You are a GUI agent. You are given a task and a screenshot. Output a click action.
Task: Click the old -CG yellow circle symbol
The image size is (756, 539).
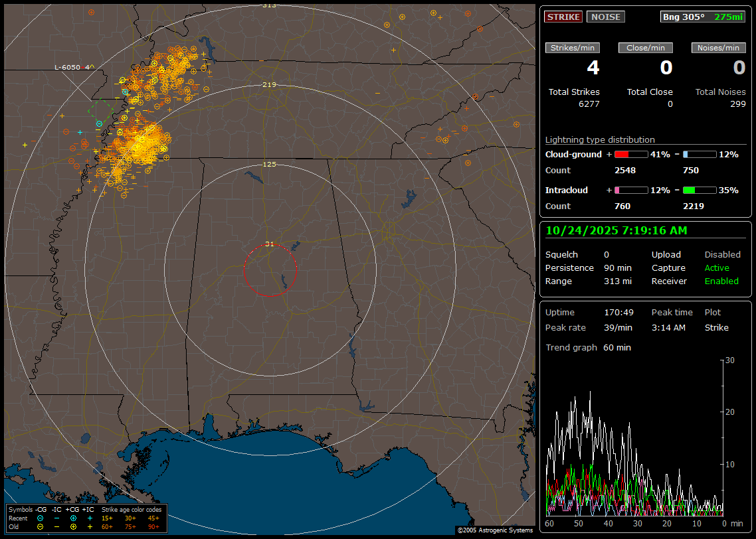tap(40, 526)
